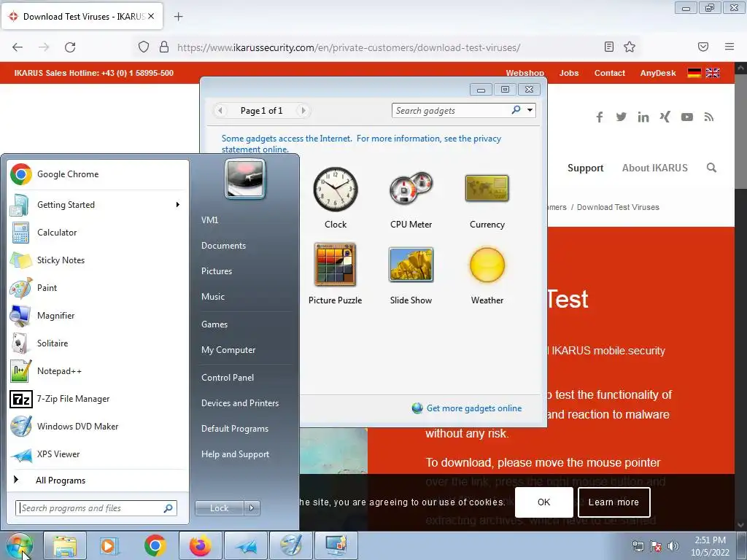The width and height of the screenshot is (747, 560).
Task: Open the RSS feed icon
Action: 709,117
